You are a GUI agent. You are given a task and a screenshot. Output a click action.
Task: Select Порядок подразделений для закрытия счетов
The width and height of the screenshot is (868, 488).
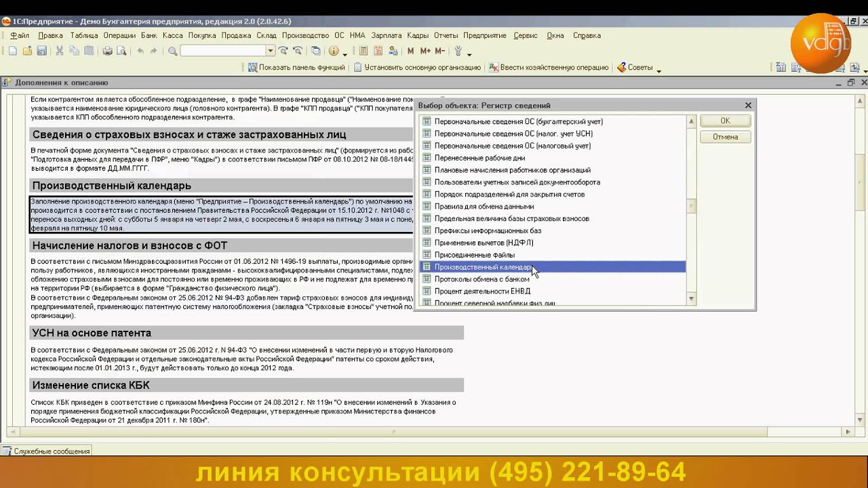click(x=553, y=195)
